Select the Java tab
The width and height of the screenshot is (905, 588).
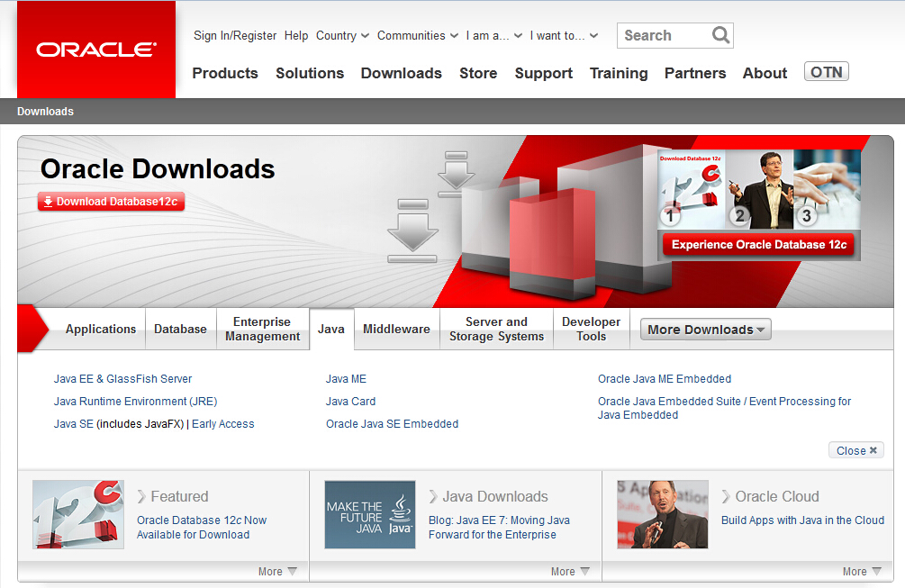331,329
